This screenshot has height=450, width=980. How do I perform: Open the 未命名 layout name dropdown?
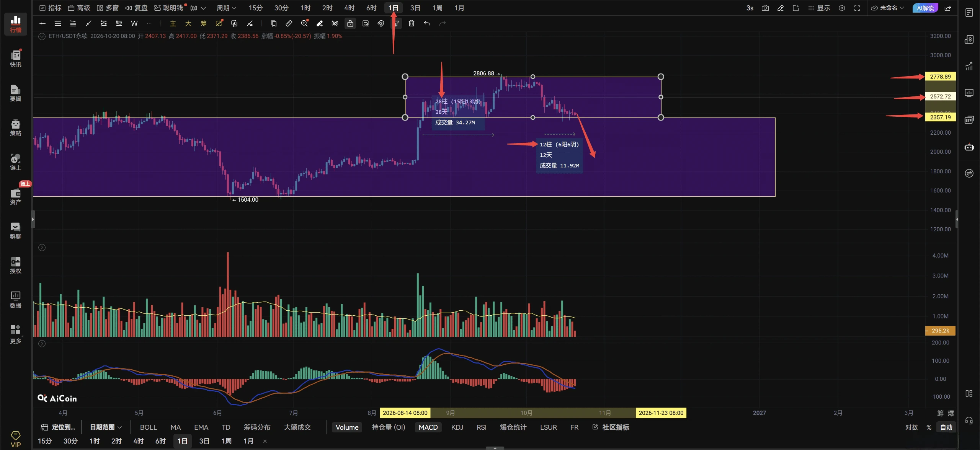click(x=887, y=8)
